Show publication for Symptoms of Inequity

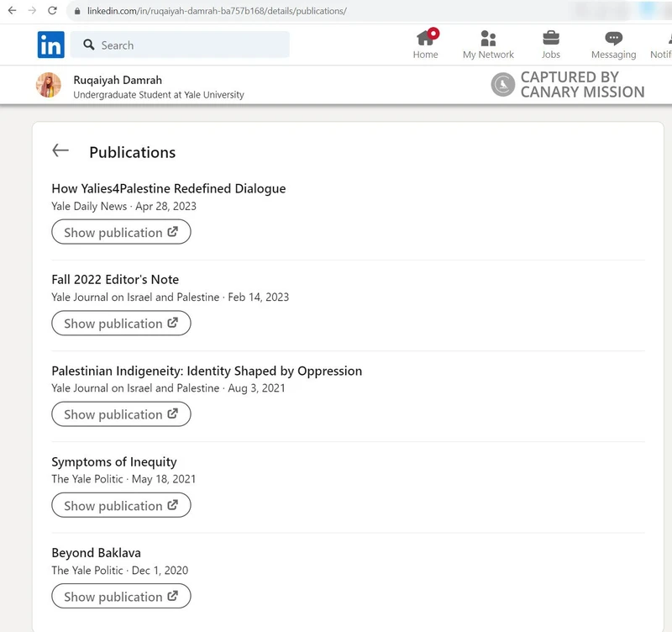coord(121,505)
